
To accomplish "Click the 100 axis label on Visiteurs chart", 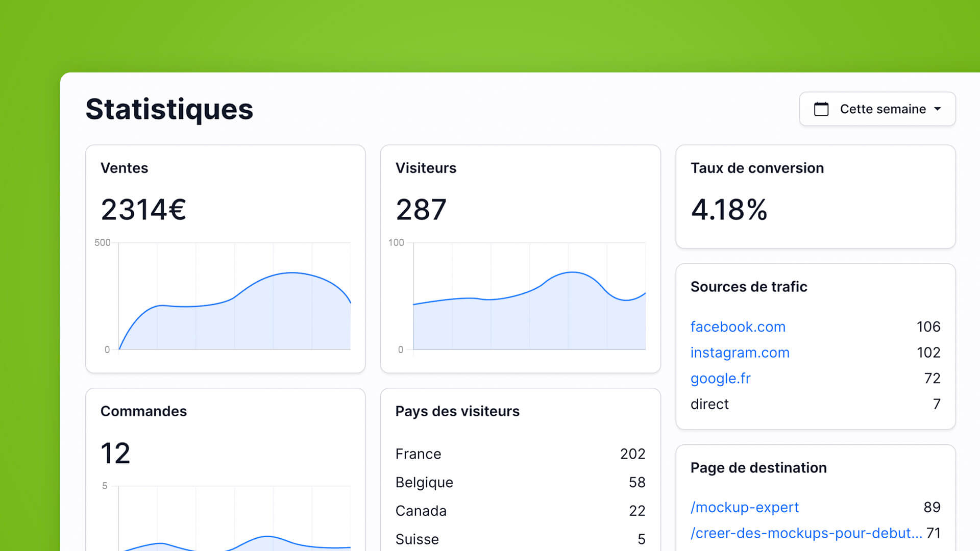I will 396,243.
